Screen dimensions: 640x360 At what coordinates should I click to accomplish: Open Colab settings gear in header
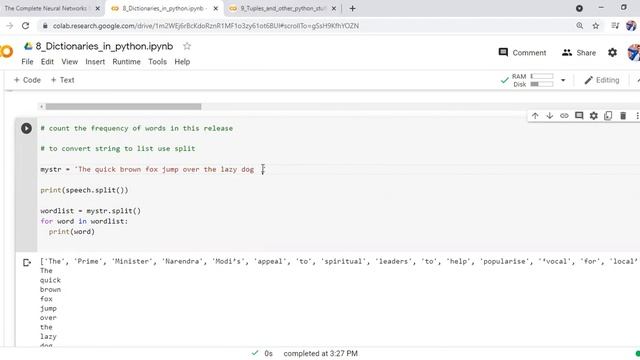point(612,53)
